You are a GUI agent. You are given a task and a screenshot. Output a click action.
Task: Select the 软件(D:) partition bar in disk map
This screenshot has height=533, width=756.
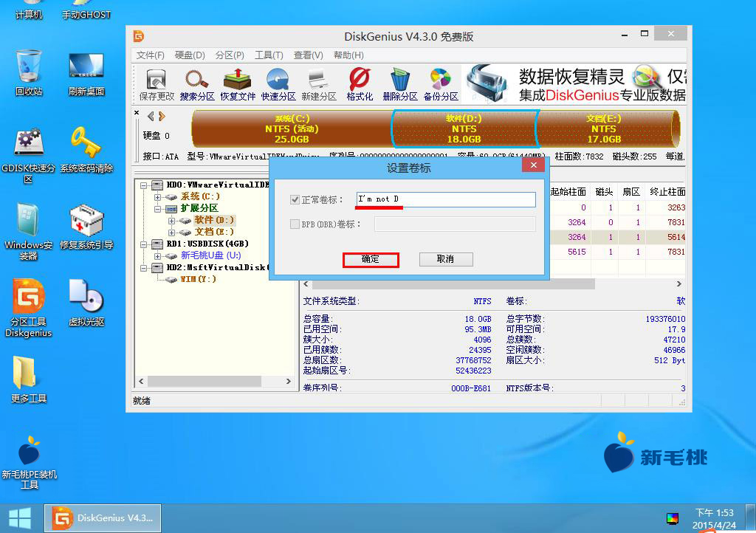(464, 128)
